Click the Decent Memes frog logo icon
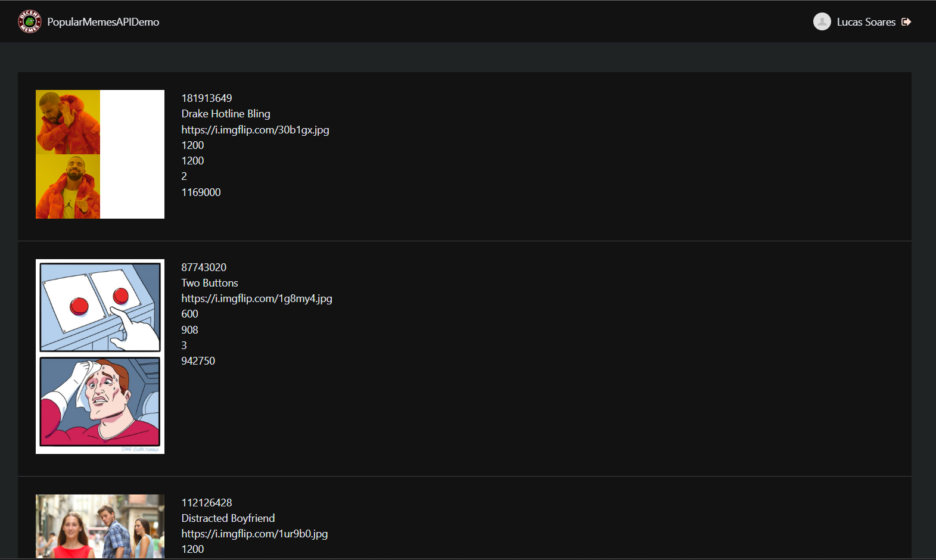936x560 pixels. pyautogui.click(x=29, y=21)
